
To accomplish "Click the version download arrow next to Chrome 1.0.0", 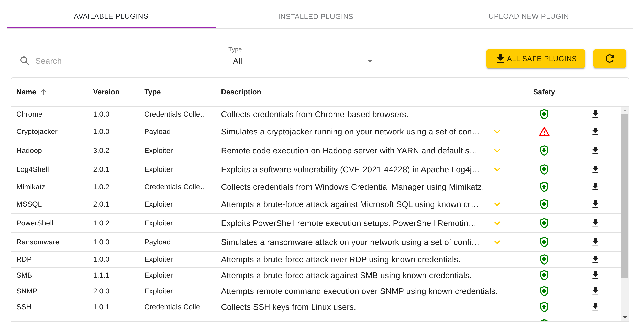I will click(596, 114).
